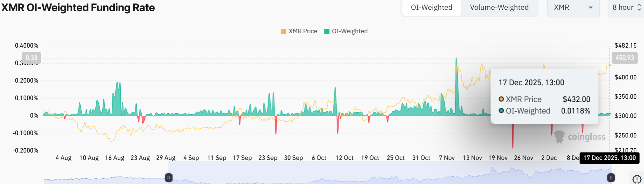This screenshot has width=644, height=184.
Task: Click the right handle of range slider
Action: click(x=611, y=178)
